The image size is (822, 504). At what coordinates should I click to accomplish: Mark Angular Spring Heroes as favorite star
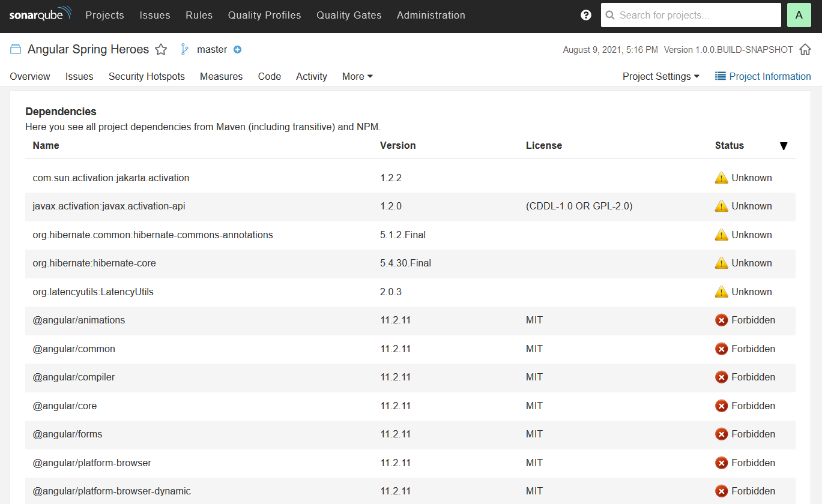161,50
